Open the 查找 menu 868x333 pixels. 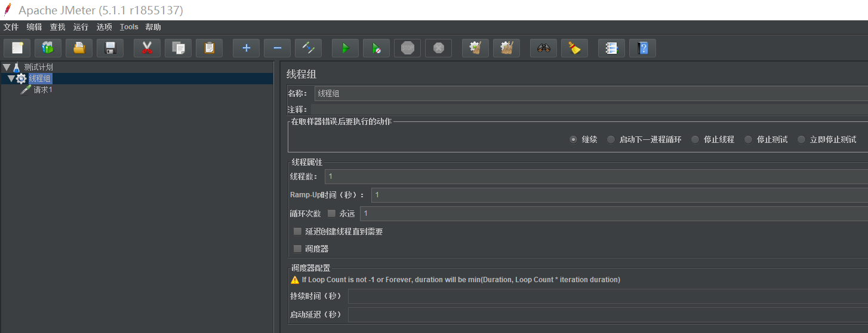pos(58,27)
